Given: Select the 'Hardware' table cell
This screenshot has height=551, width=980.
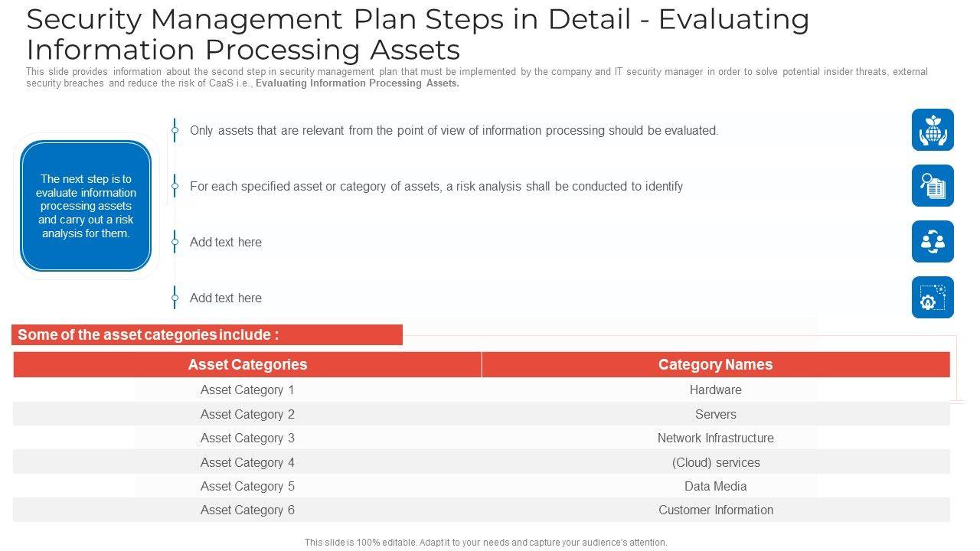Looking at the screenshot, I should coord(715,390).
